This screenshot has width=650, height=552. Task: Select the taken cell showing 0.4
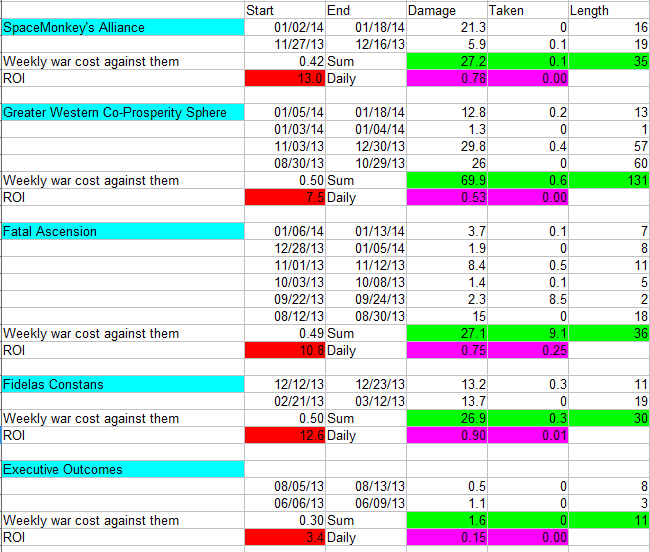(x=528, y=146)
